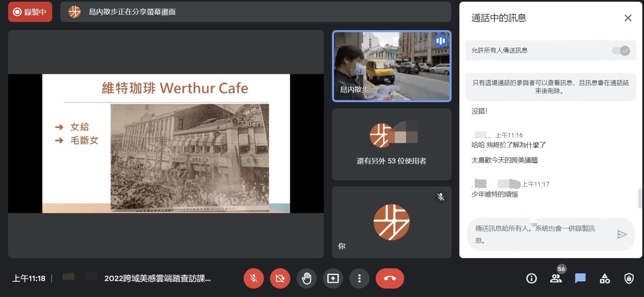Open meeting details info icon

pos(531,278)
